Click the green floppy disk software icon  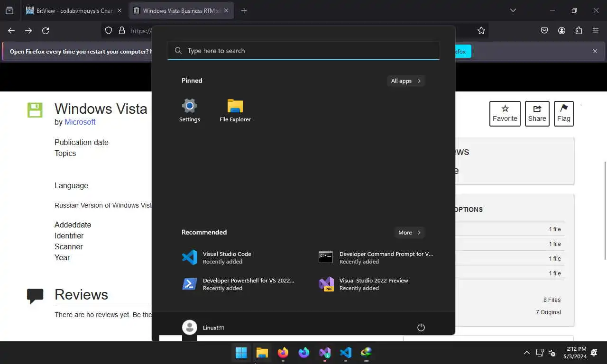pyautogui.click(x=35, y=110)
